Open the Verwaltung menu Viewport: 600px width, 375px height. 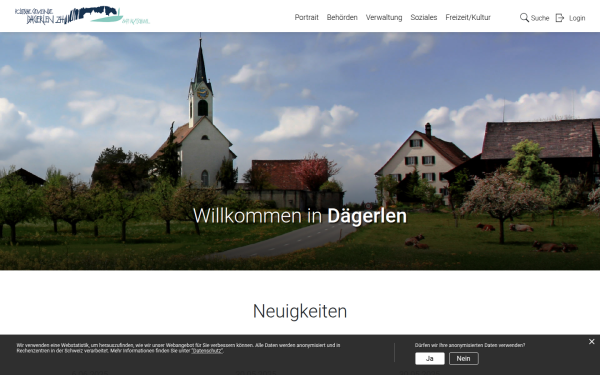tap(384, 18)
